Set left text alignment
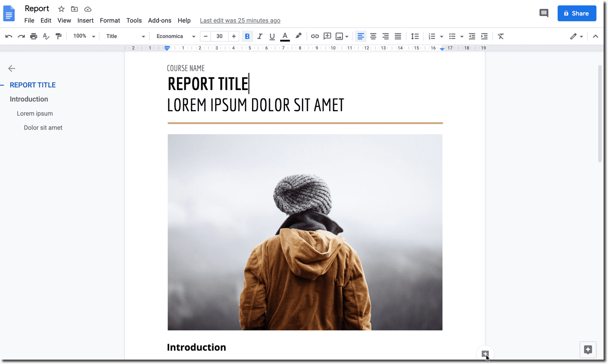 click(361, 36)
